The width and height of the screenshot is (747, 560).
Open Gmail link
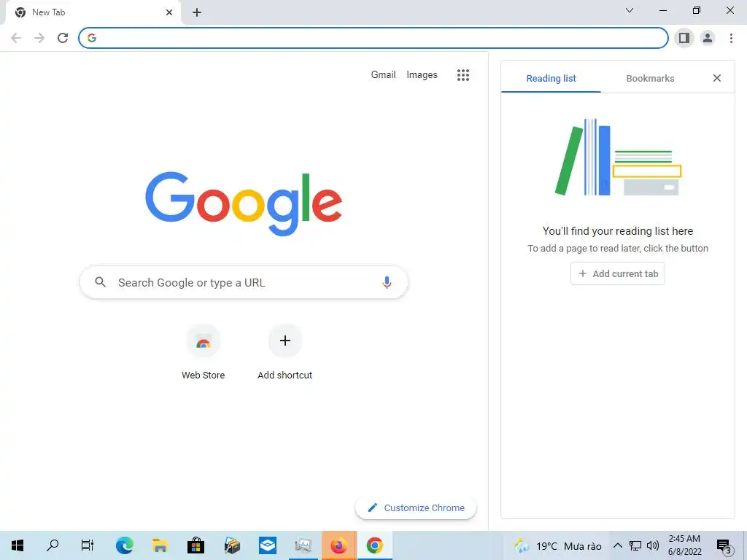(x=383, y=75)
